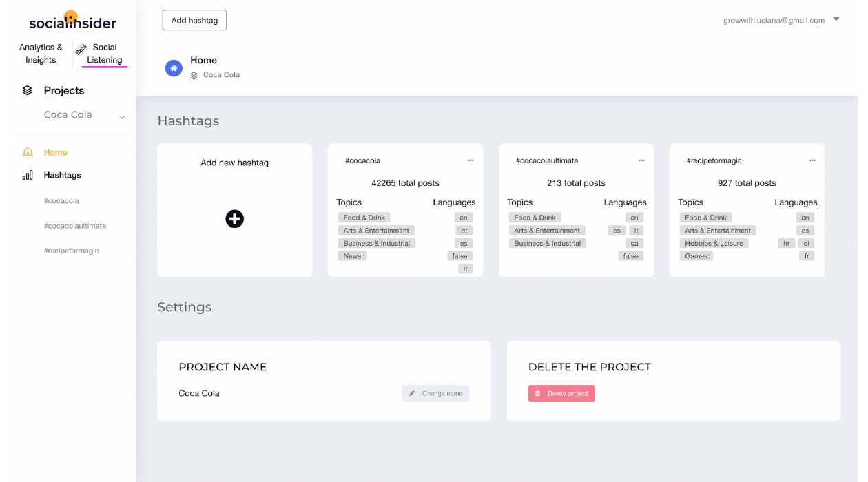This screenshot has height=482, width=868.
Task: Switch to Analytics & Insights tab
Action: (x=41, y=54)
